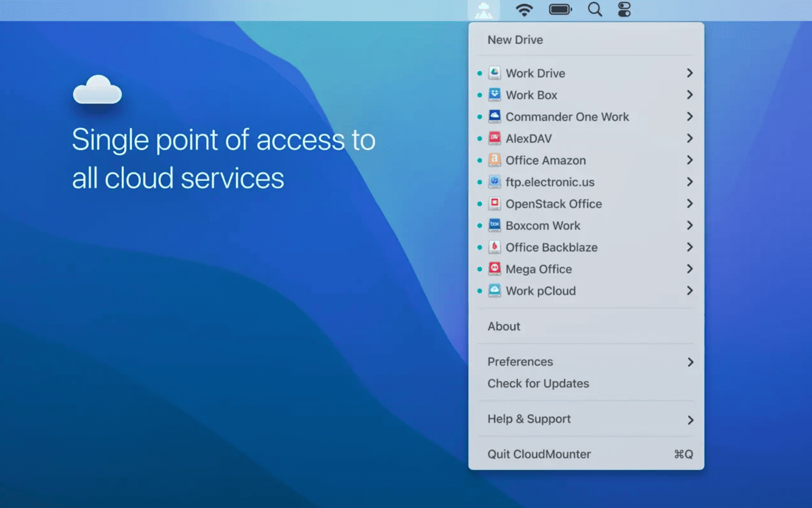Click the OneDrive icon for Commander One Work
The width and height of the screenshot is (812, 508).
(494, 116)
